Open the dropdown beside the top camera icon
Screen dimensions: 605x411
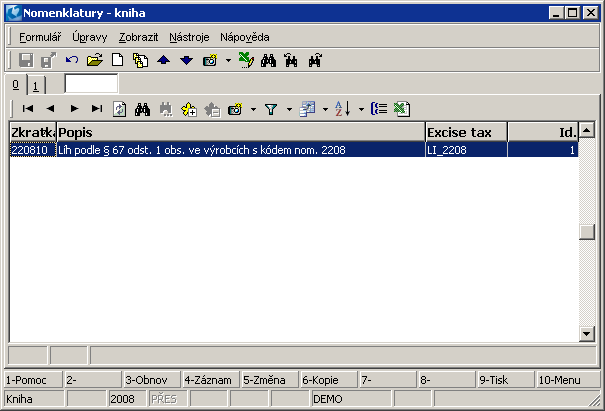pyautogui.click(x=228, y=61)
